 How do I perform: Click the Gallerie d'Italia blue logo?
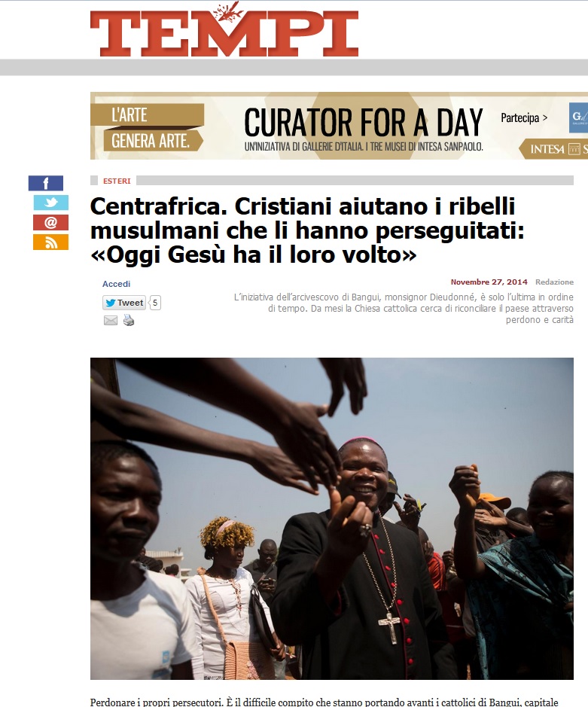[578, 117]
